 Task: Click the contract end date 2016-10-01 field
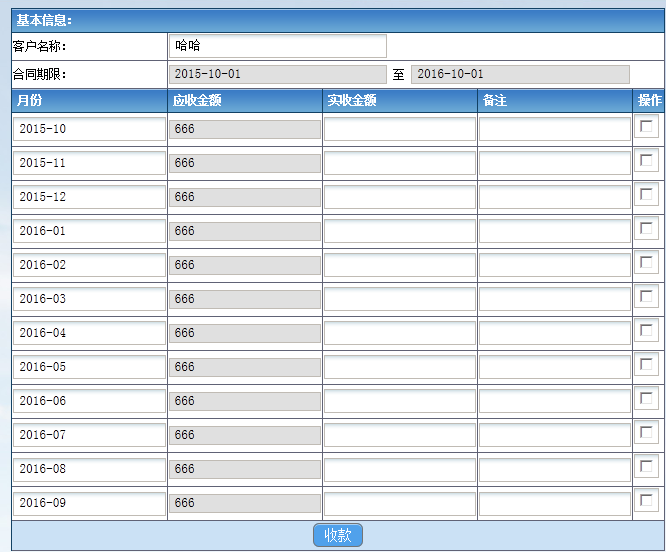pos(520,74)
